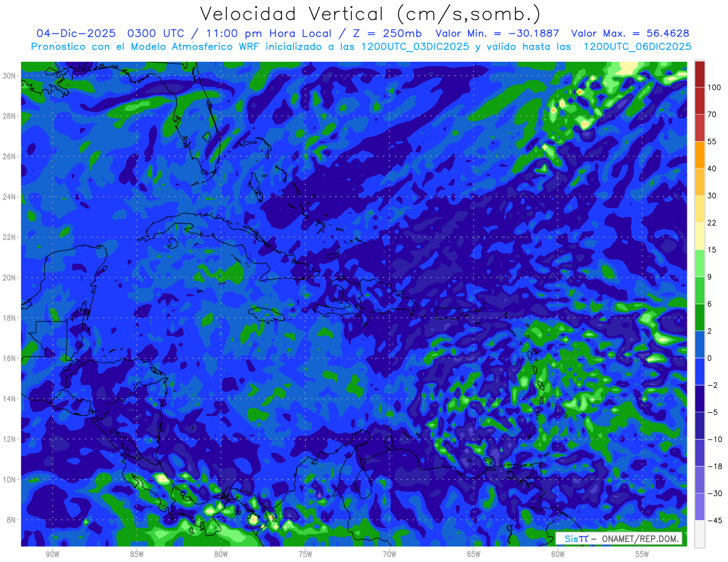The image size is (728, 562).
Task: Click the colorbar label '9'
Action: (710, 276)
